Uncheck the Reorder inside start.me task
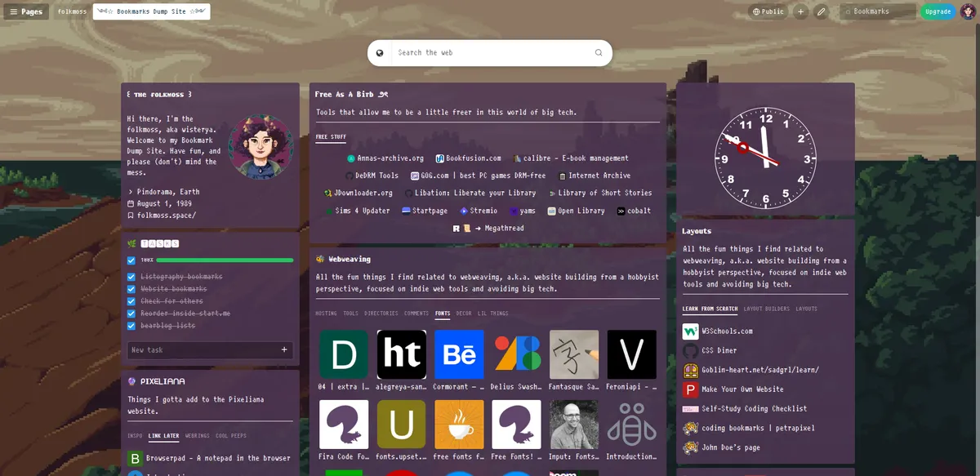 point(131,314)
